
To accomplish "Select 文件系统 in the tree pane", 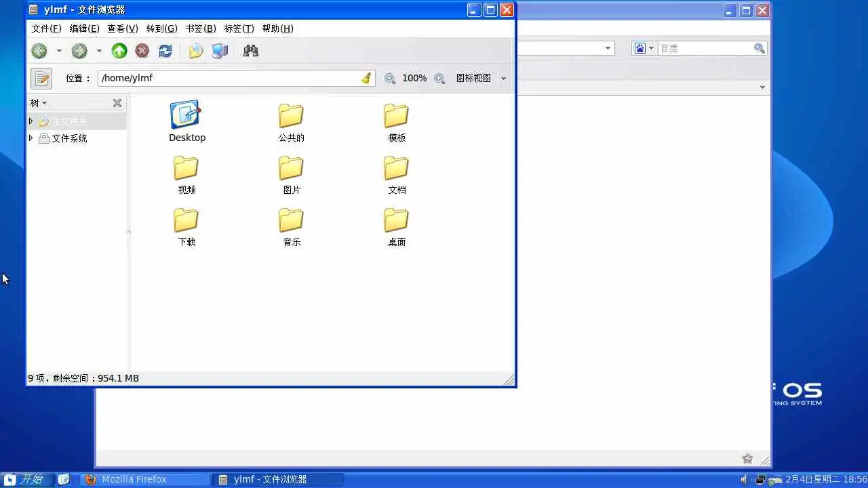I will click(x=69, y=138).
